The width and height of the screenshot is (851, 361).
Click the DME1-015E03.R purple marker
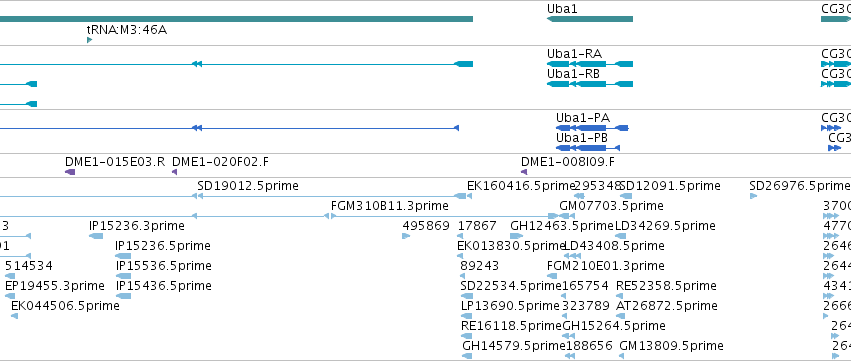pyautogui.click(x=70, y=172)
